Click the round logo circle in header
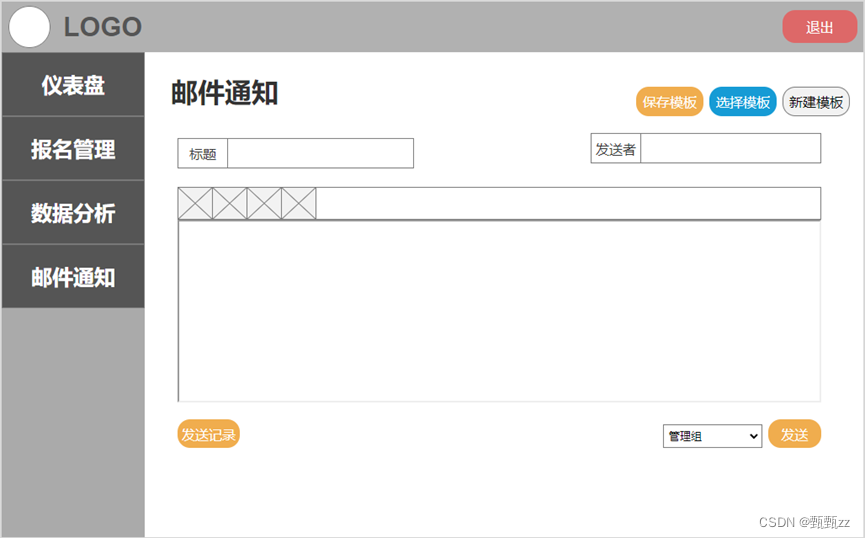Screen dimensions: 865x538 coord(29,27)
